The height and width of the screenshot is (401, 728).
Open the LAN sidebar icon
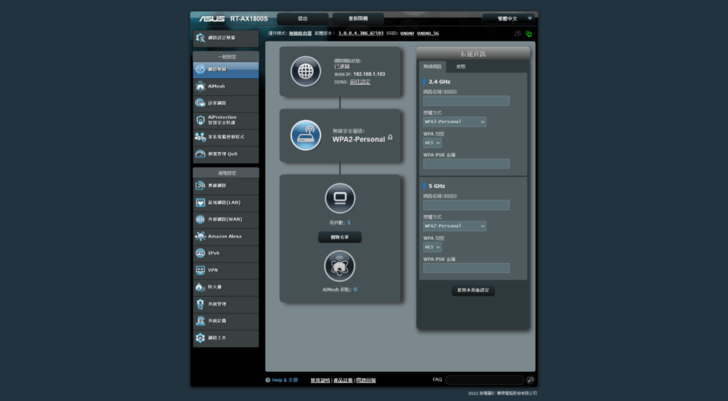(200, 202)
